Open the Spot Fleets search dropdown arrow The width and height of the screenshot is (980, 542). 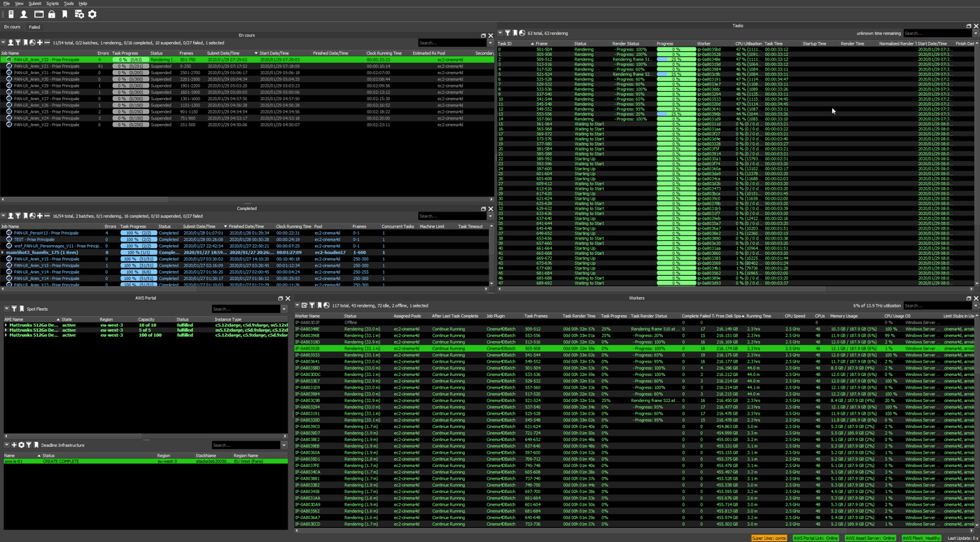tap(284, 309)
